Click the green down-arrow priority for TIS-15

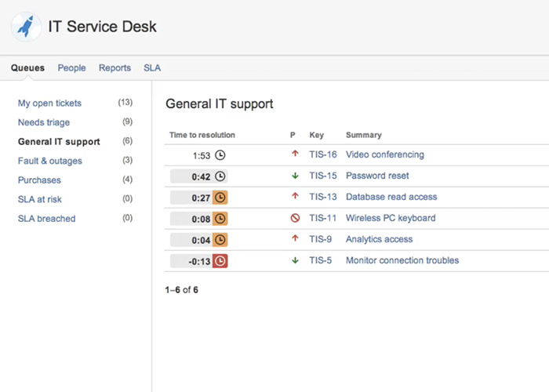[x=295, y=176]
